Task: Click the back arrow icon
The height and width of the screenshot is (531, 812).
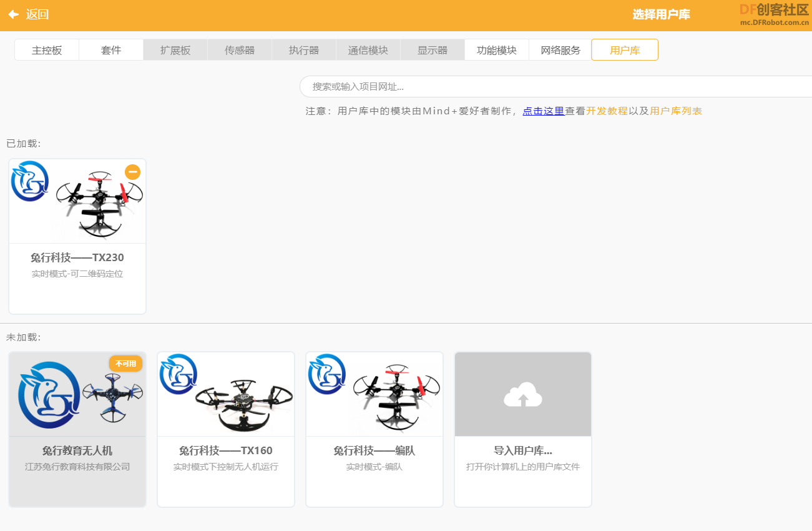Action: pos(13,14)
